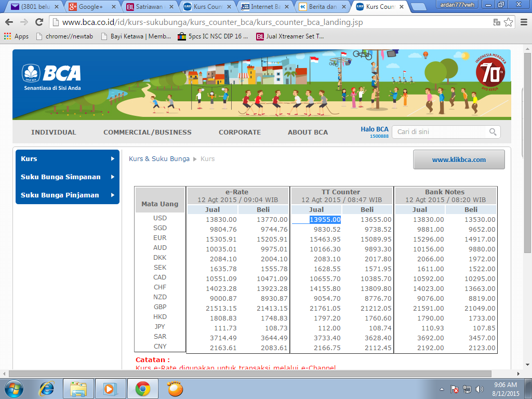The height and width of the screenshot is (399, 532).
Task: Click the address bar URL
Action: pos(212,22)
